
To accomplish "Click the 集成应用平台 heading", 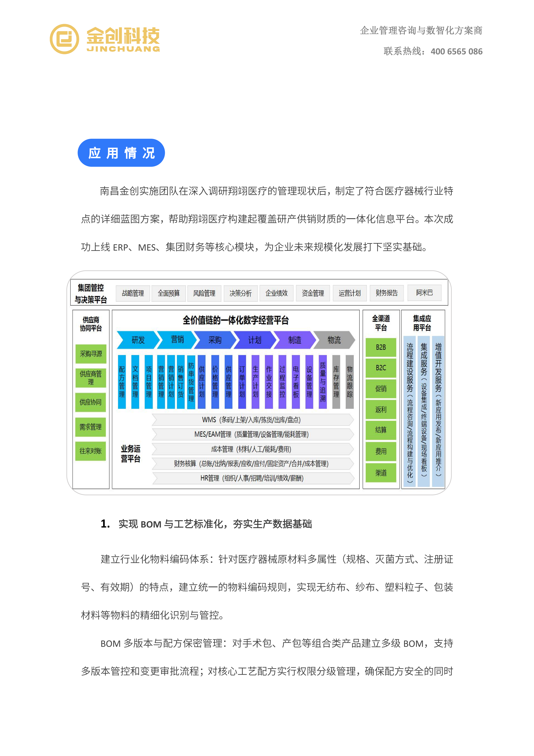I will [422, 323].
